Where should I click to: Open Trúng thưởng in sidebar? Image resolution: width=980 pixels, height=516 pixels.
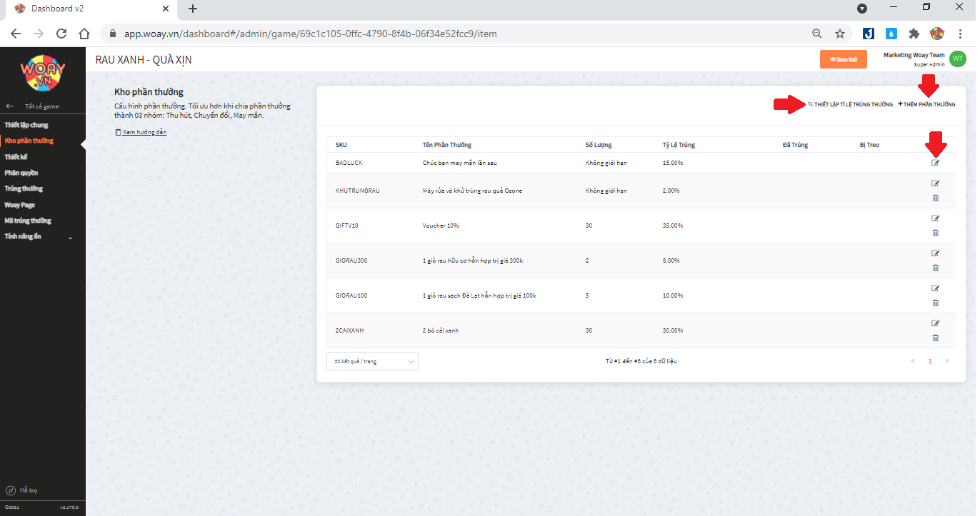click(24, 188)
